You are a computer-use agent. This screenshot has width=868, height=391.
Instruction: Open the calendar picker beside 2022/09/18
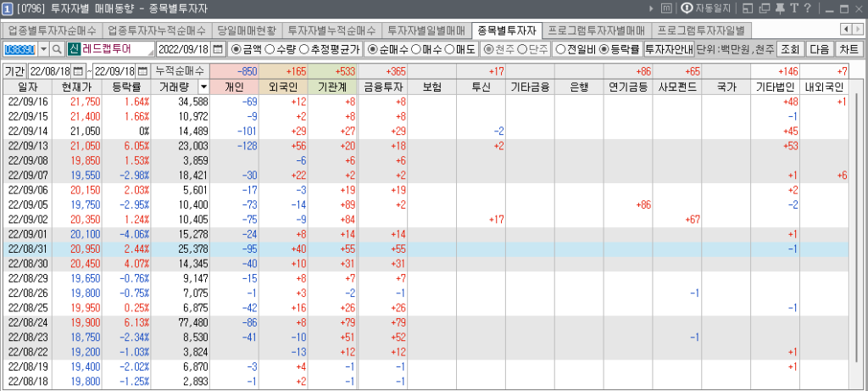(218, 49)
